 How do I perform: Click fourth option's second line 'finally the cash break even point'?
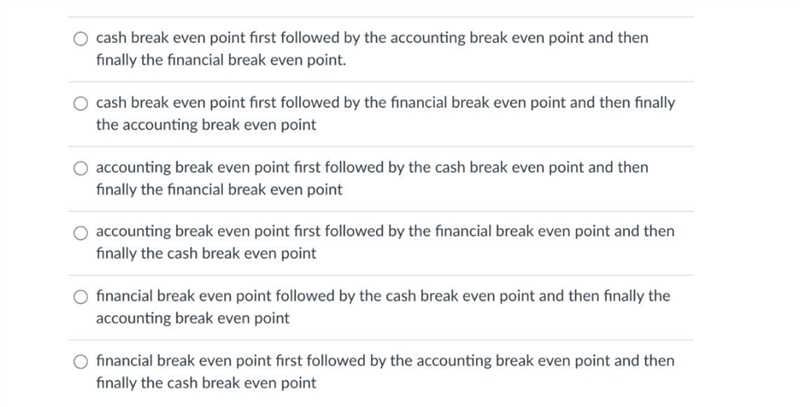(206, 253)
